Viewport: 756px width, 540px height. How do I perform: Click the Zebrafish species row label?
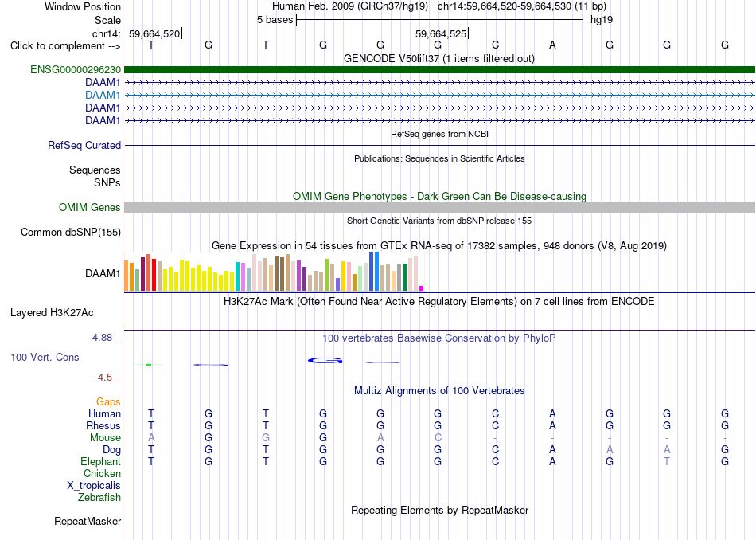tap(99, 497)
